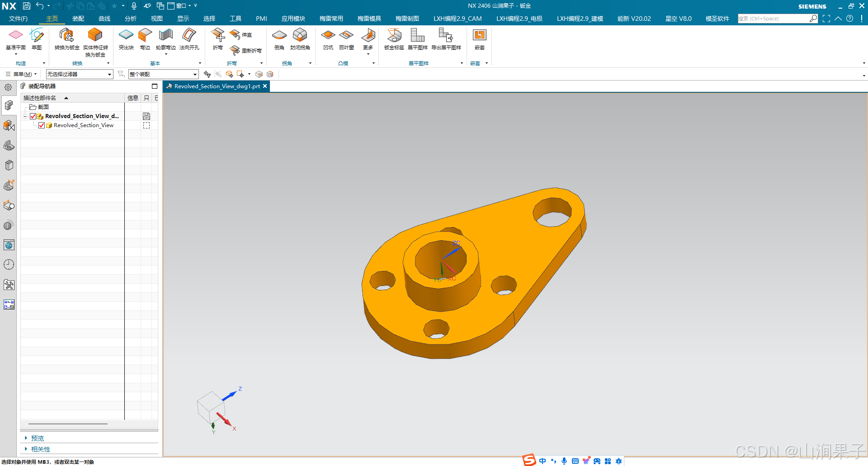
Task: Open the 菜单(M) menu dropdown
Action: click(22, 74)
